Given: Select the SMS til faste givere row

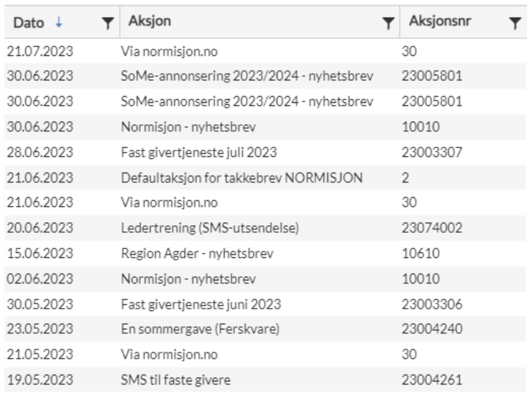Looking at the screenshot, I should click(265, 380).
